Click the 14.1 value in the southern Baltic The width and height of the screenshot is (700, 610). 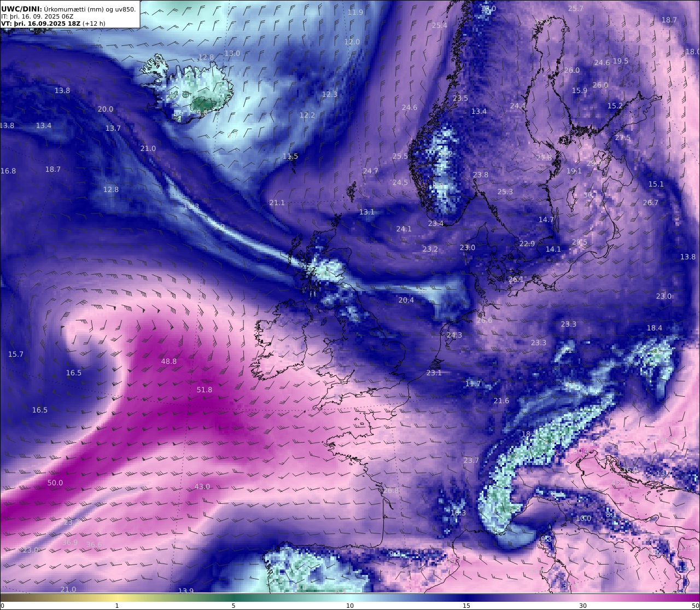pyautogui.click(x=553, y=249)
